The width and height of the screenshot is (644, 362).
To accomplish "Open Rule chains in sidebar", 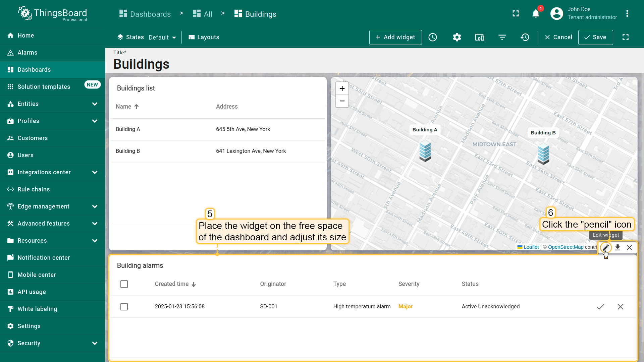I will 34,189.
